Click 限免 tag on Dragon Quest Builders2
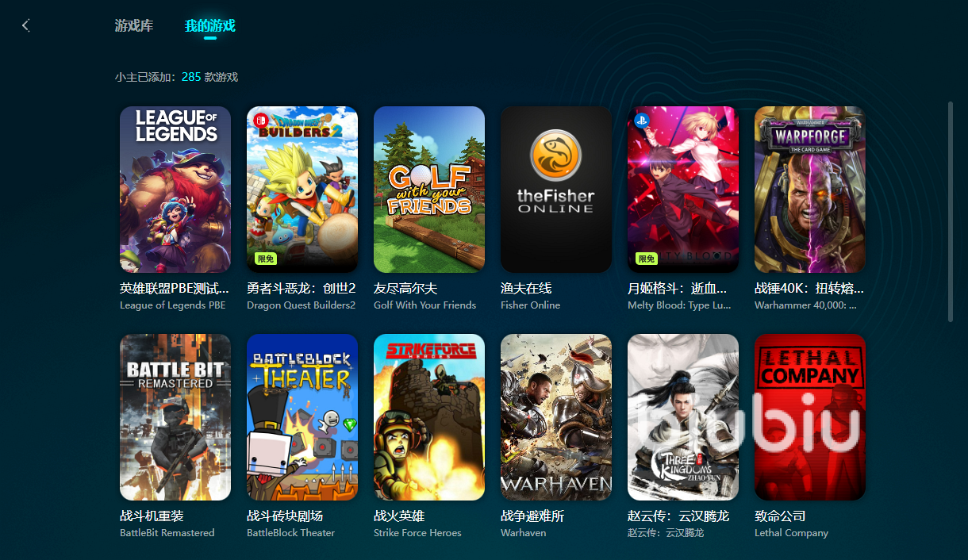The height and width of the screenshot is (560, 968). pyautogui.click(x=266, y=259)
